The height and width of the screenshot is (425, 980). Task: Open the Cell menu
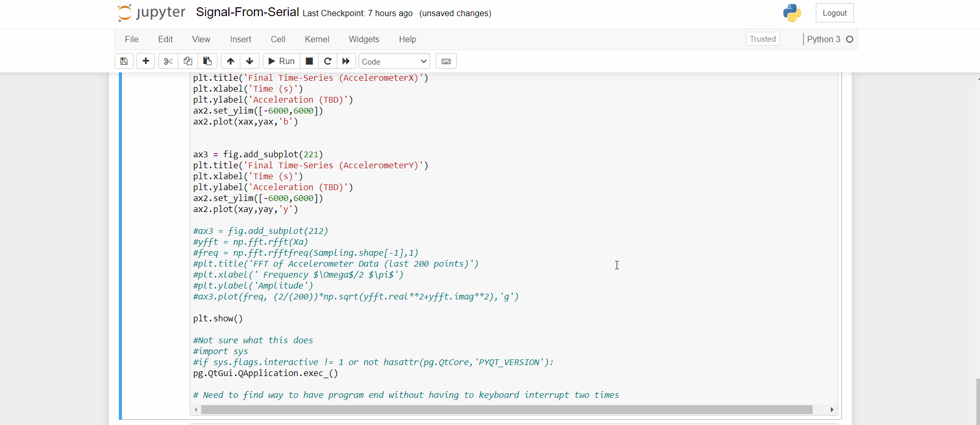pyautogui.click(x=278, y=40)
